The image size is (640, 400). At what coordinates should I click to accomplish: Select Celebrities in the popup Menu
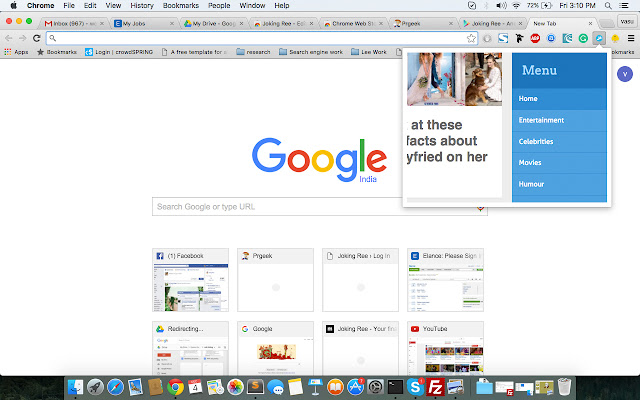[559, 142]
